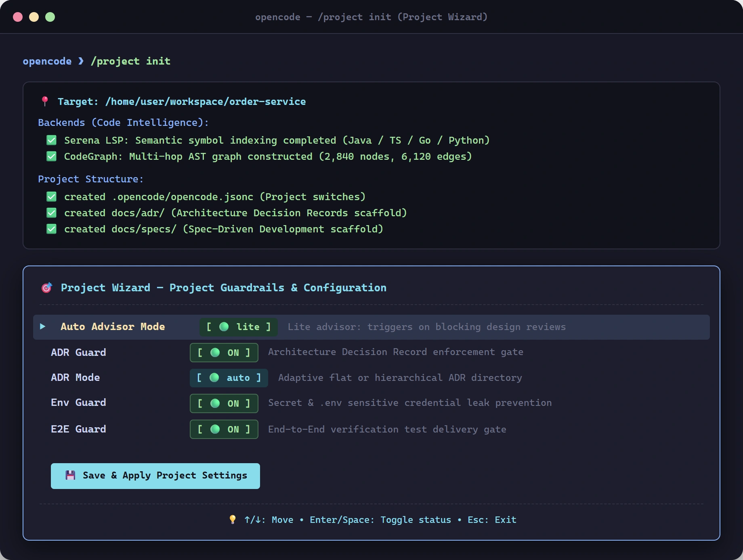Click the arrow marker beside Auto Advisor Mode

pyautogui.click(x=43, y=326)
